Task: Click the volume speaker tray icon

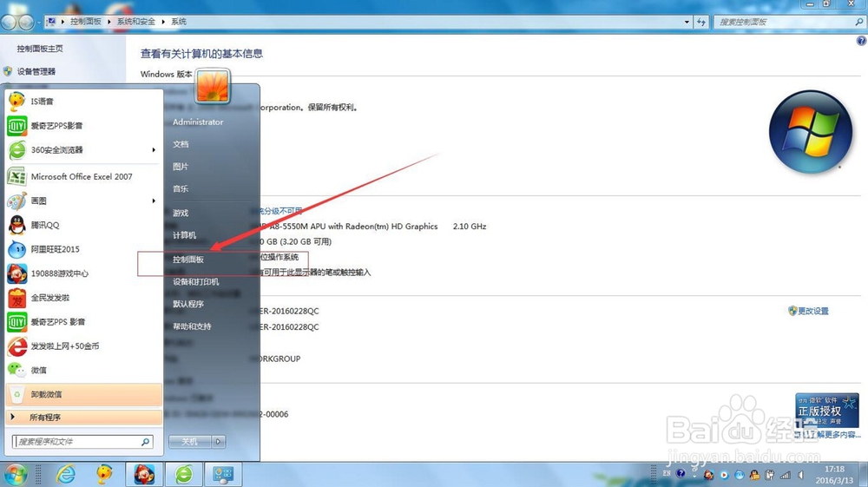Action: tap(800, 475)
